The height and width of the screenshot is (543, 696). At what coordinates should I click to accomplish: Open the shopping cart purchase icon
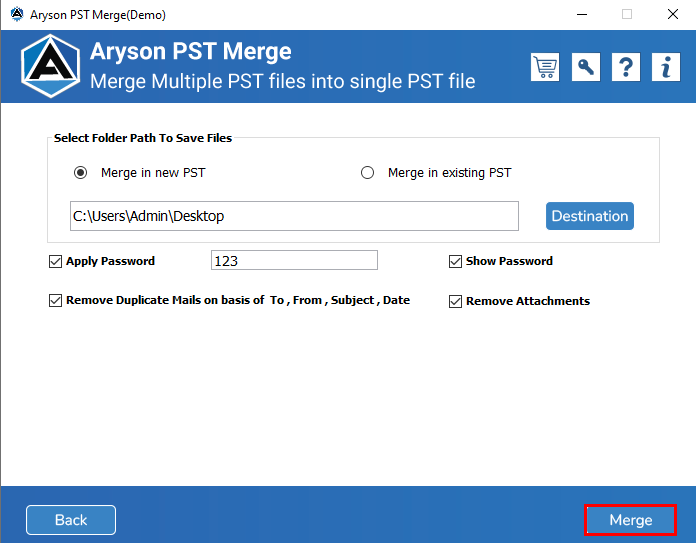click(545, 67)
